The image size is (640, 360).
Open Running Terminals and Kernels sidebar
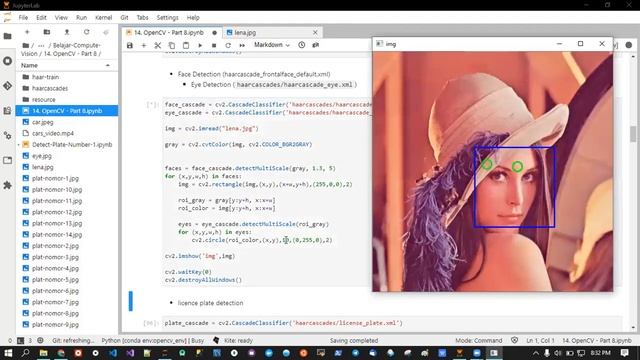[7, 61]
